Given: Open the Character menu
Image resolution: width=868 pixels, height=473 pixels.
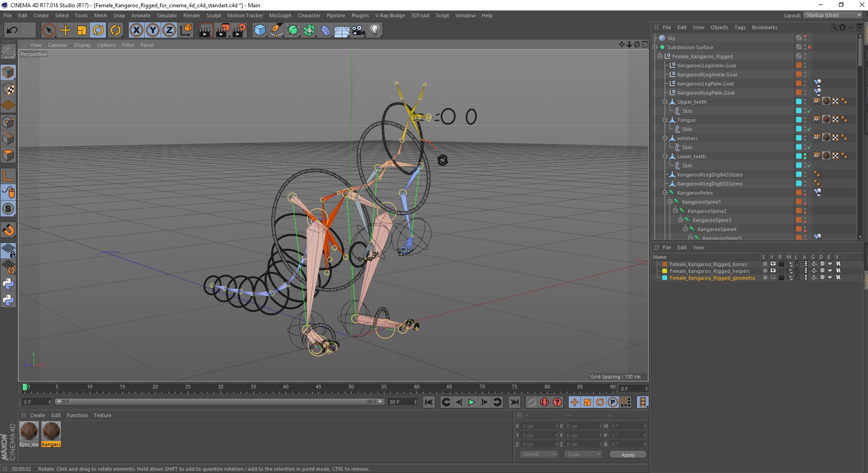Looking at the screenshot, I should click(x=309, y=15).
